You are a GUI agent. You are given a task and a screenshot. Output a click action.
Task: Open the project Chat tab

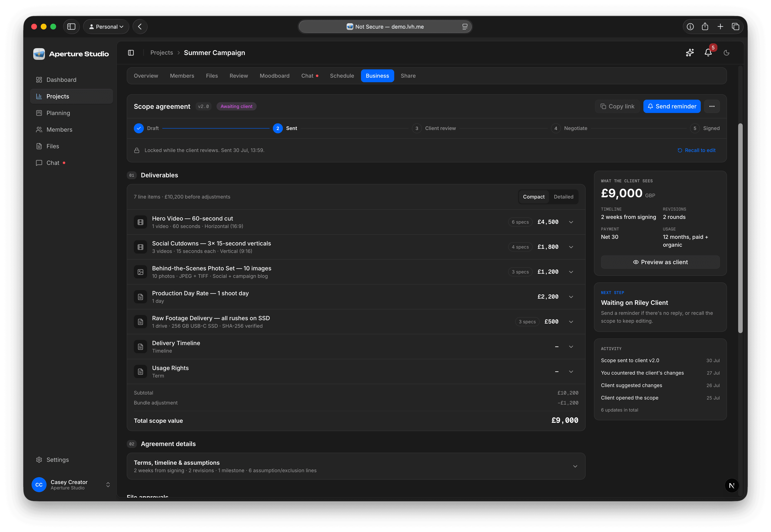click(310, 76)
